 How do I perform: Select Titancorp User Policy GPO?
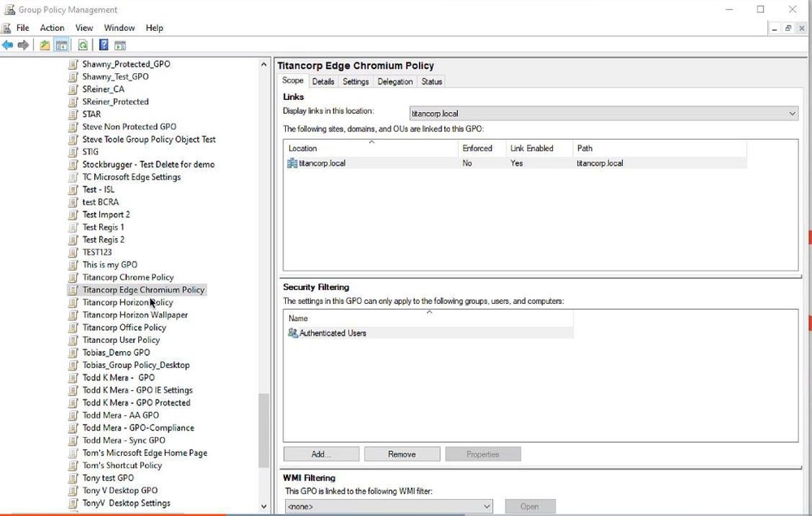coord(121,340)
